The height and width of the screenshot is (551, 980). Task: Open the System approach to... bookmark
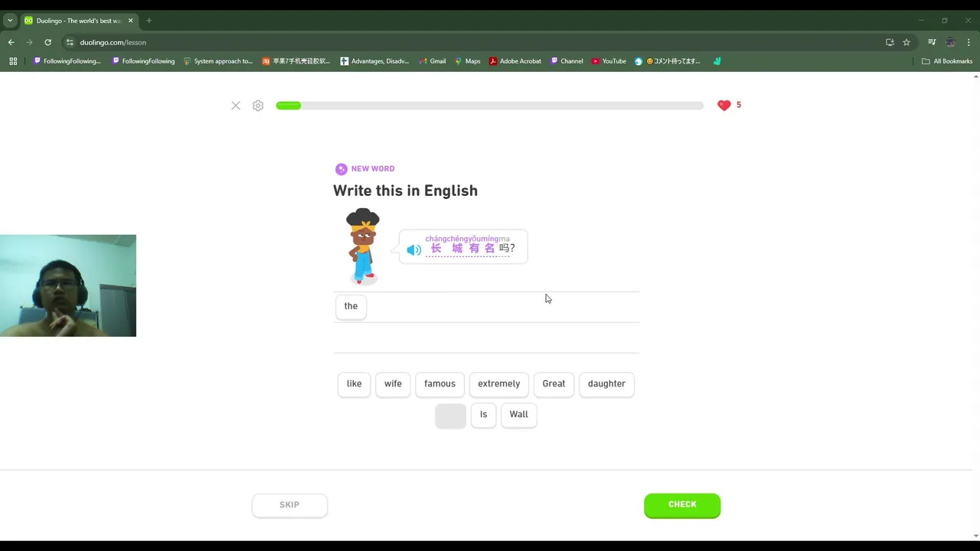[x=218, y=61]
